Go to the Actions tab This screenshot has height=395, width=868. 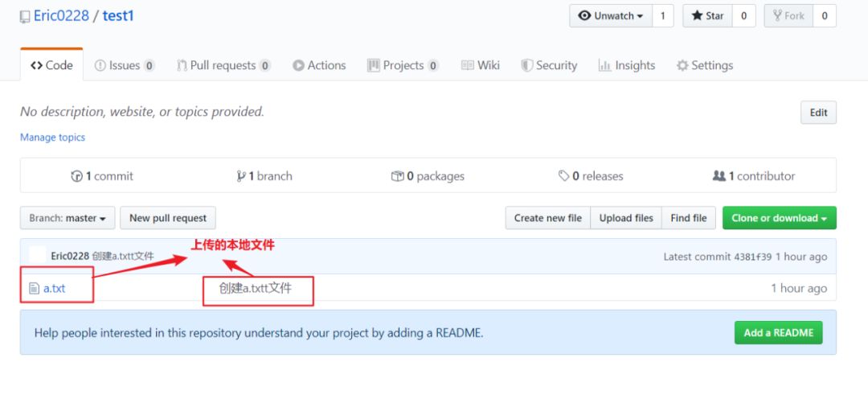pos(319,65)
